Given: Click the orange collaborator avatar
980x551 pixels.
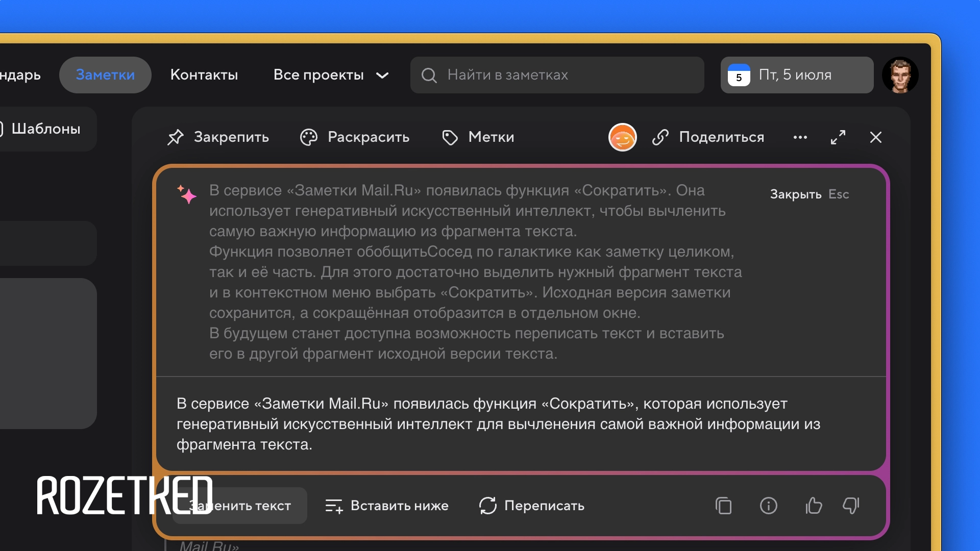Looking at the screenshot, I should [x=622, y=137].
